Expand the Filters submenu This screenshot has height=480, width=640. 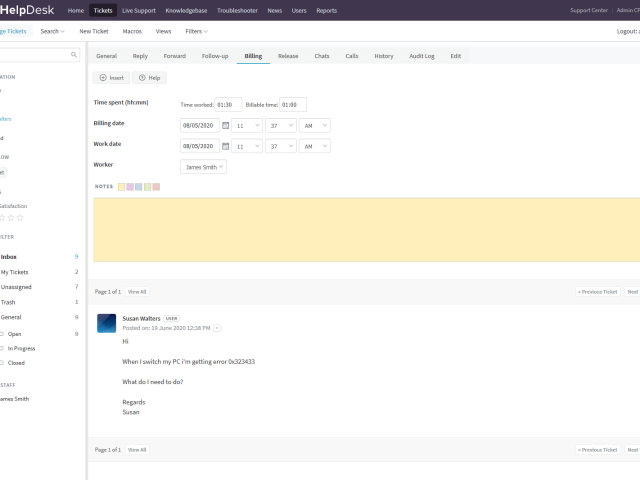(196, 31)
